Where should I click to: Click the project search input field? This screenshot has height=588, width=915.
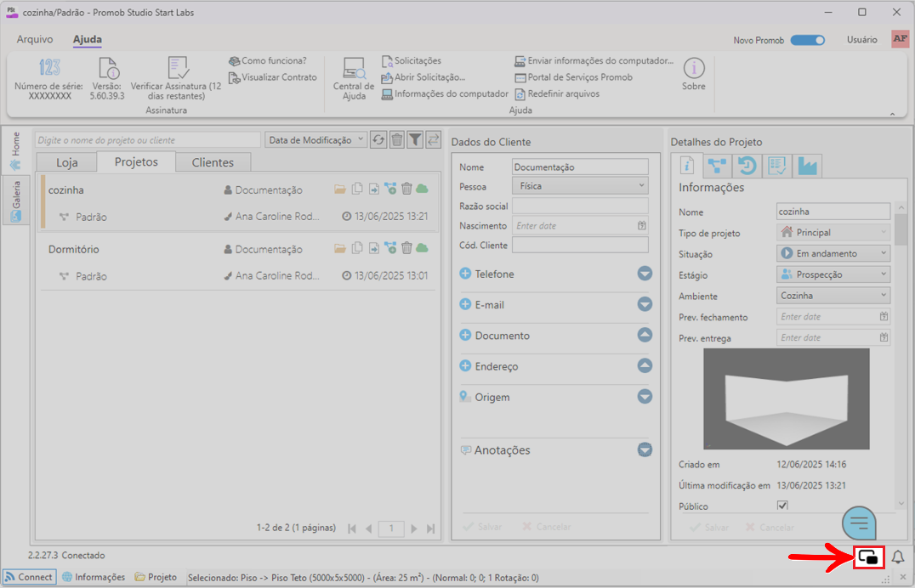pyautogui.click(x=148, y=140)
